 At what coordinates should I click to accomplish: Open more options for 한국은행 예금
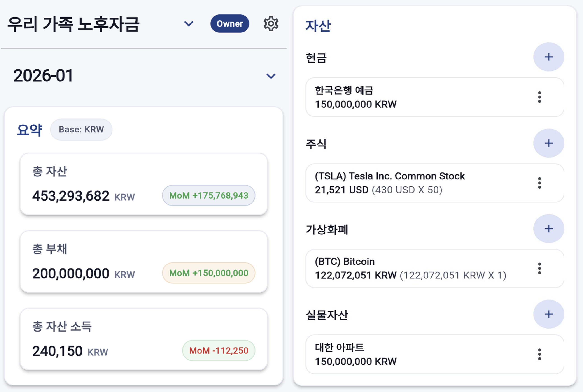539,97
